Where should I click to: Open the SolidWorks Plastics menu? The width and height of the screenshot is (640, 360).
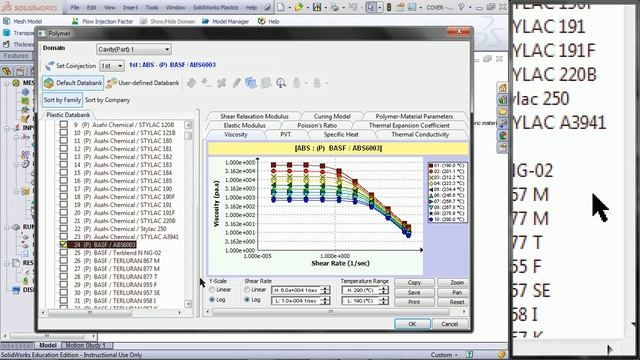coord(216,7)
